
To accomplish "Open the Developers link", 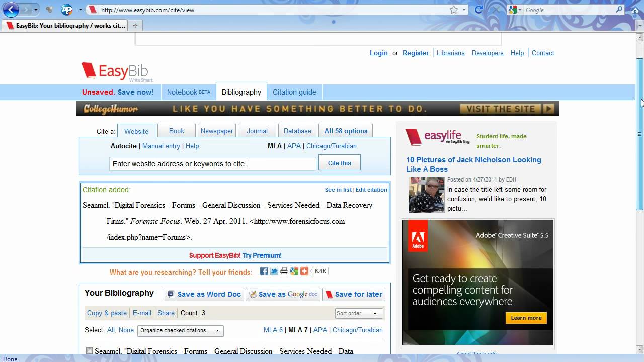I will 488,53.
